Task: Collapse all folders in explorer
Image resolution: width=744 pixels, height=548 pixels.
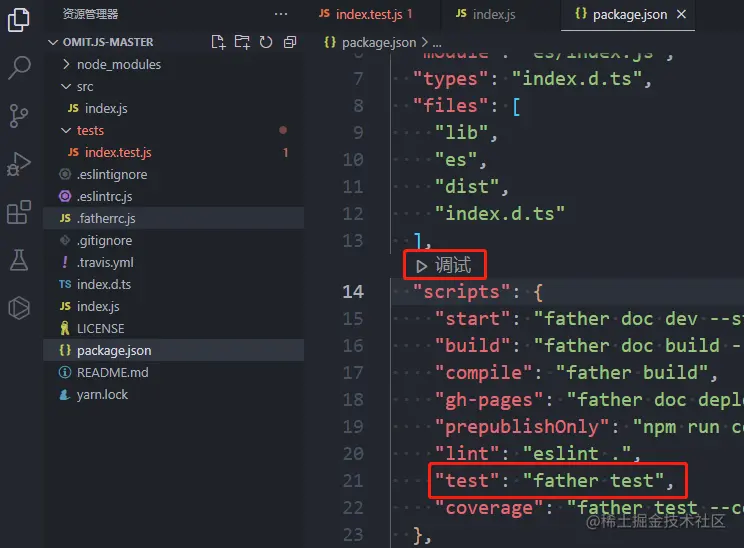Action: tap(289, 42)
